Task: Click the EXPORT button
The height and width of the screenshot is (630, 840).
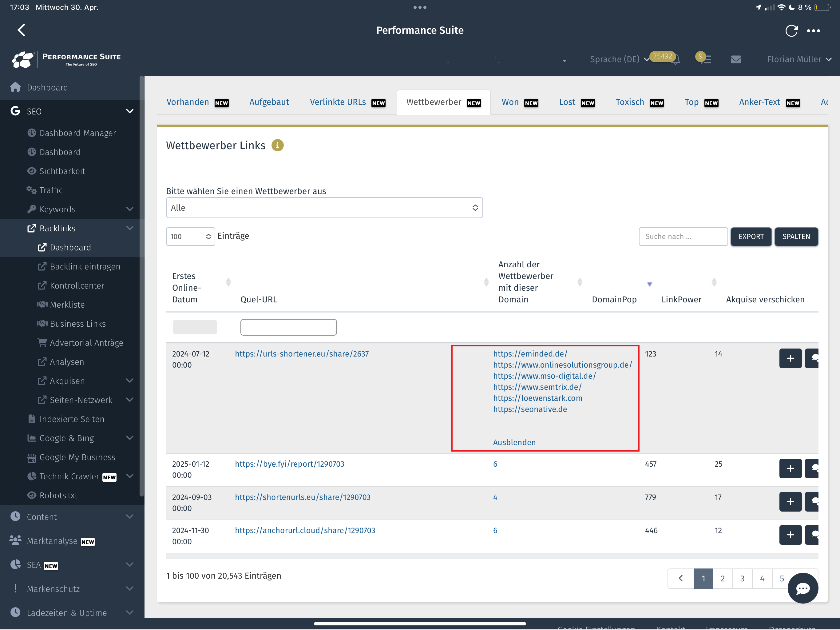Action: coord(751,236)
